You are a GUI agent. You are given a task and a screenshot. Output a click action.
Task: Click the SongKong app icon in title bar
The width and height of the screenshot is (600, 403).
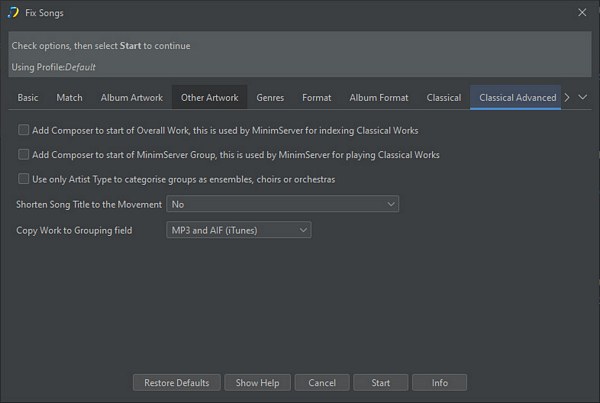point(13,12)
